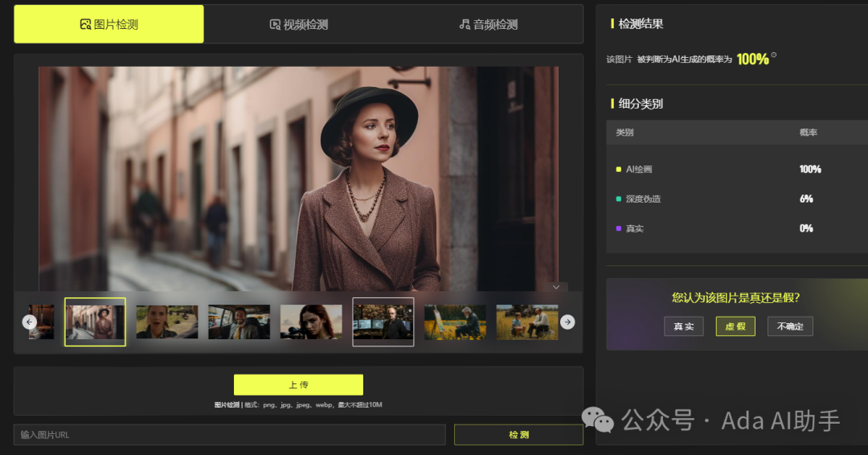
Task: Choose 不确定 as your answer
Action: coord(790,326)
